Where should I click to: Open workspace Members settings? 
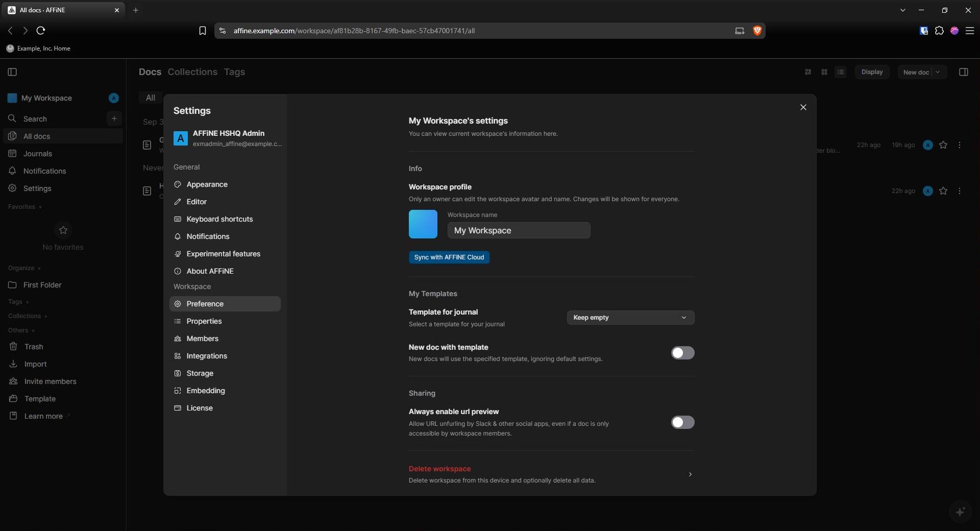(x=225, y=339)
